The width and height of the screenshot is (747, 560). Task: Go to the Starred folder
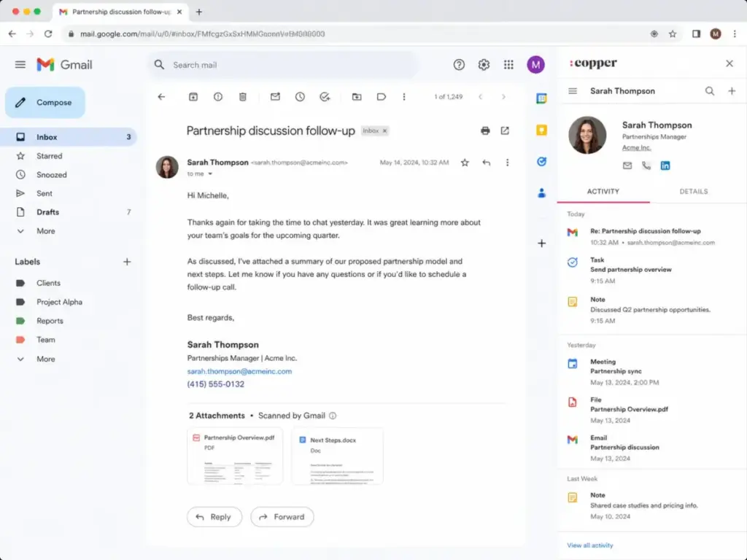click(49, 156)
